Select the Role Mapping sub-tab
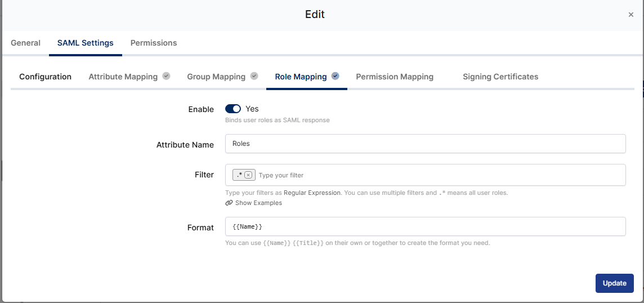Viewport: 644px width, 303px height. pos(301,77)
